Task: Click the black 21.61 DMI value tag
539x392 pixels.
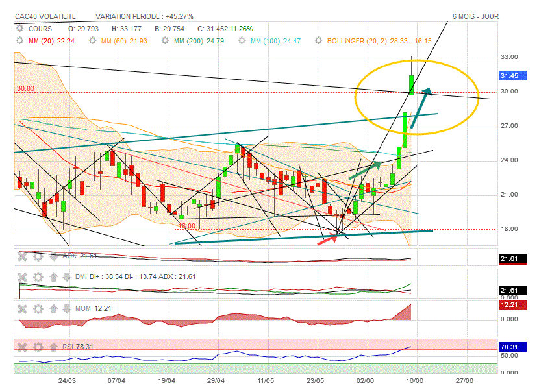Action: 512,291
